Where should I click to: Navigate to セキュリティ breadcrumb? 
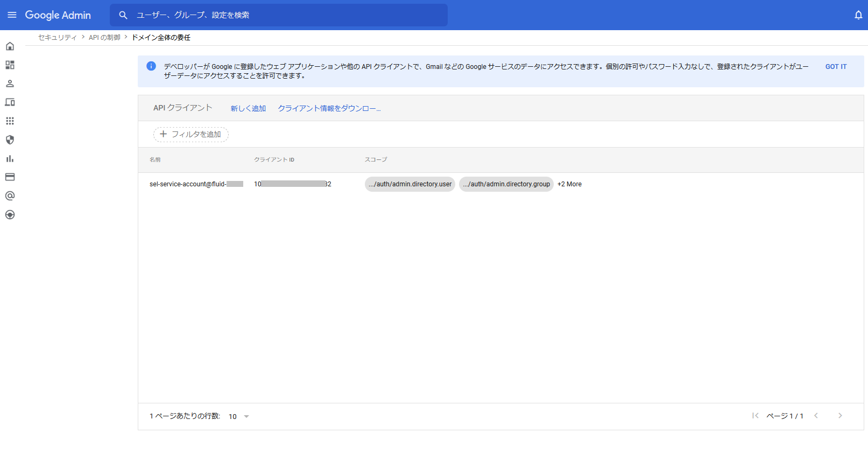click(57, 37)
